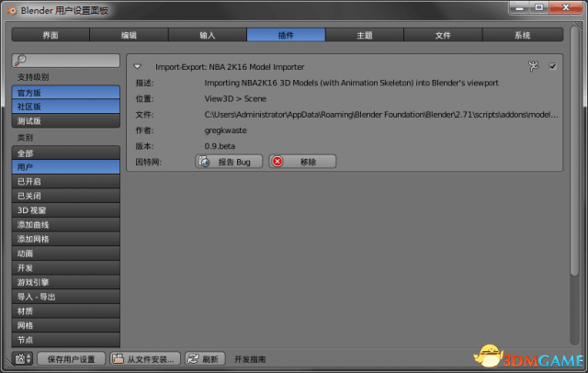
Task: Collapse the NBA 2K16 Model Importer details
Action: [x=137, y=67]
